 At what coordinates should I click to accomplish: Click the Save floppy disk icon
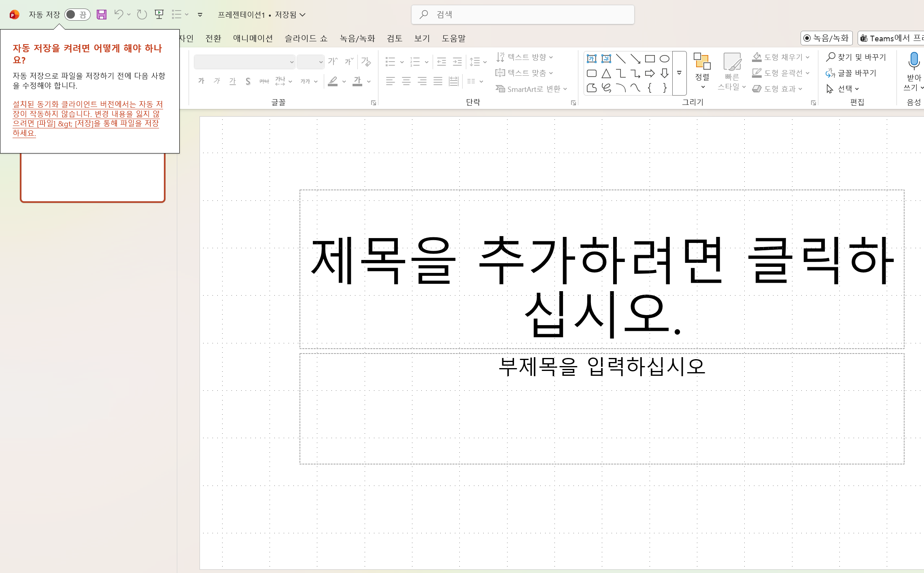click(x=102, y=15)
